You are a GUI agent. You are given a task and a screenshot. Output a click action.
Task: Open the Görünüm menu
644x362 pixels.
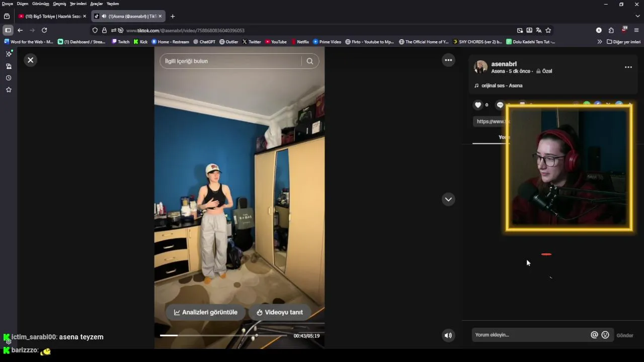[x=41, y=4]
